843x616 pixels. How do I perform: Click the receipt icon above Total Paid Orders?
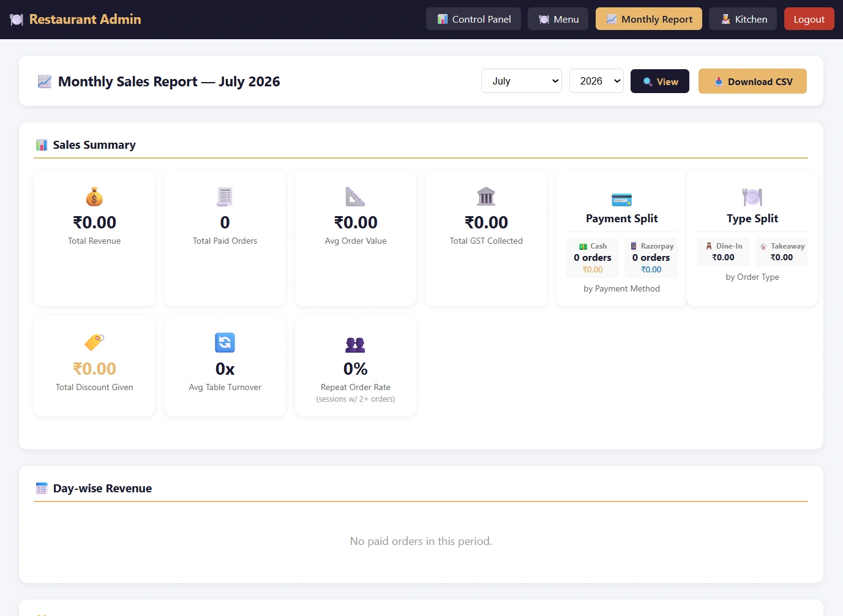[x=225, y=197]
